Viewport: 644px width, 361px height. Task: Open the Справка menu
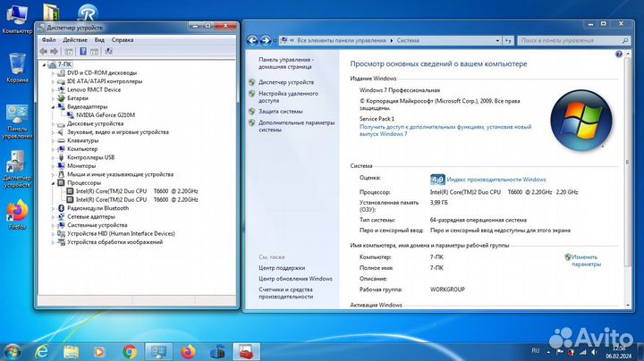point(123,40)
